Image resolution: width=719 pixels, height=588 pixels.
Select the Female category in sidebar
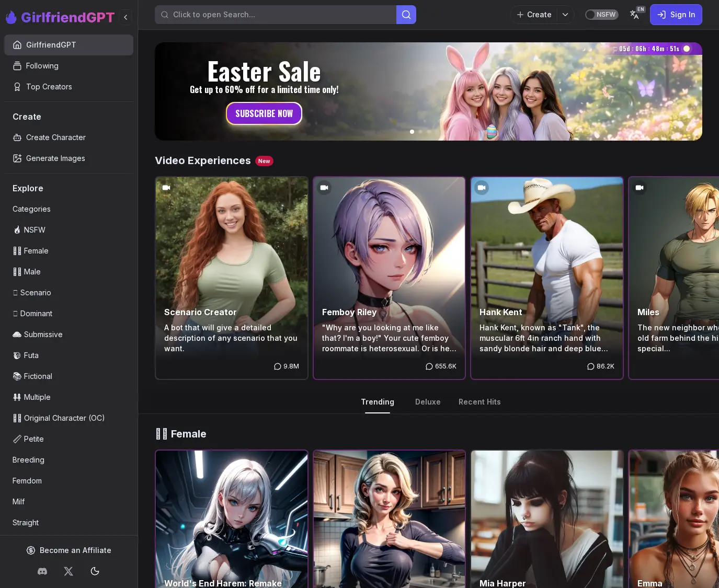click(x=69, y=251)
